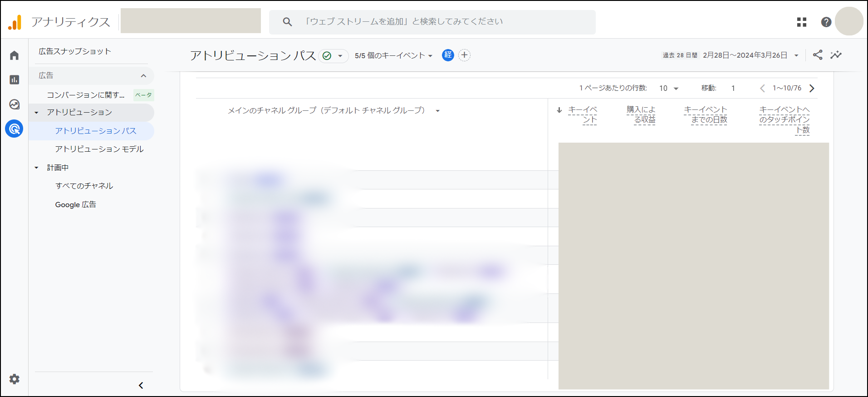Share this report icon
Screen dimensions: 868x397
(x=818, y=55)
